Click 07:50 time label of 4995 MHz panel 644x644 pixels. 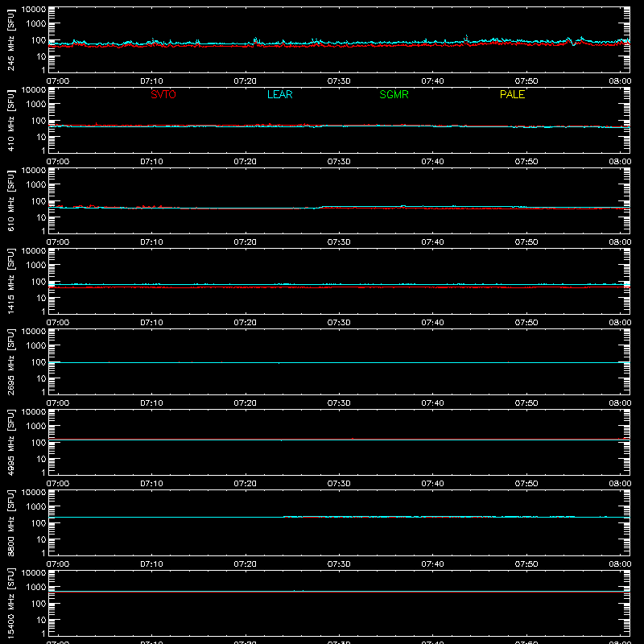click(x=526, y=484)
